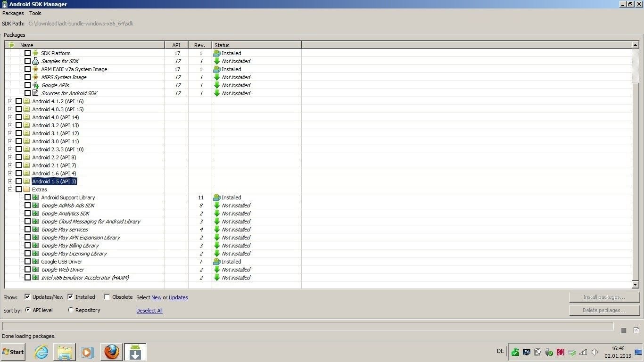This screenshot has width=644, height=362.
Task: Open Windows Explorer from the taskbar
Action: 65,352
